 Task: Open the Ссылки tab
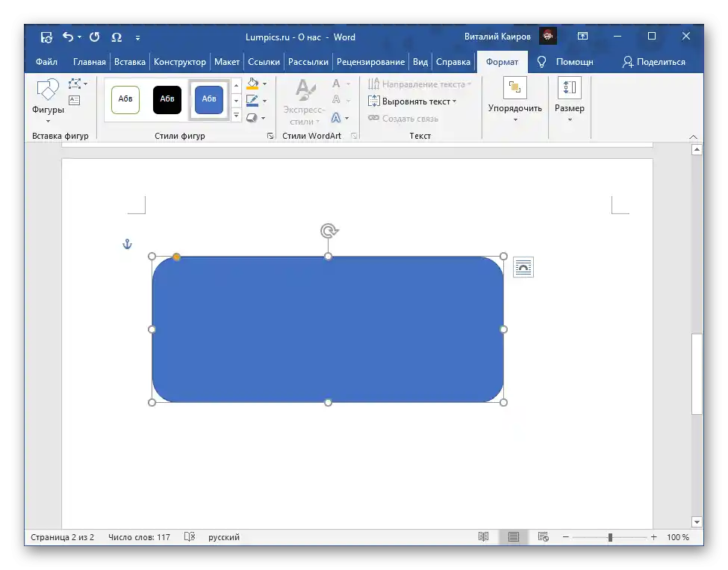264,62
